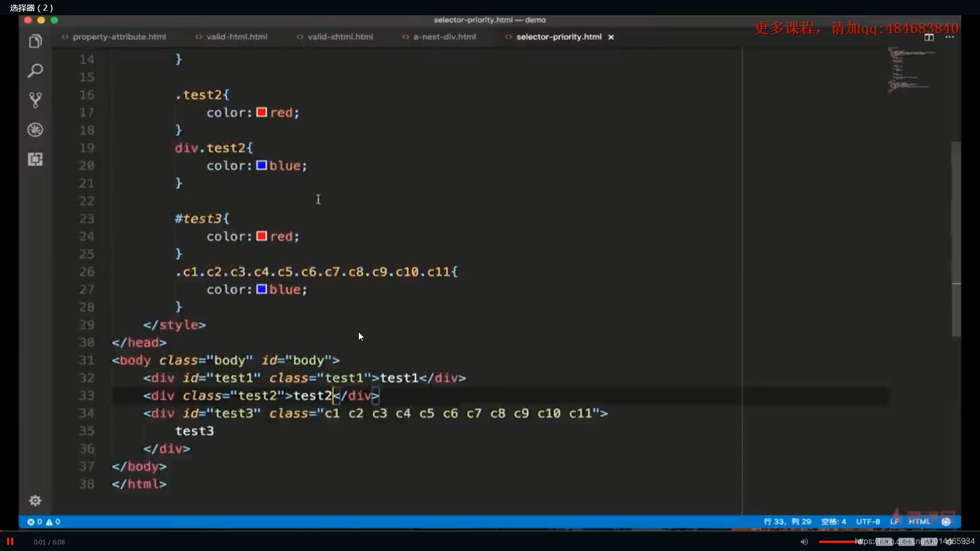
Task: Change the LF line ending setting
Action: click(x=894, y=521)
